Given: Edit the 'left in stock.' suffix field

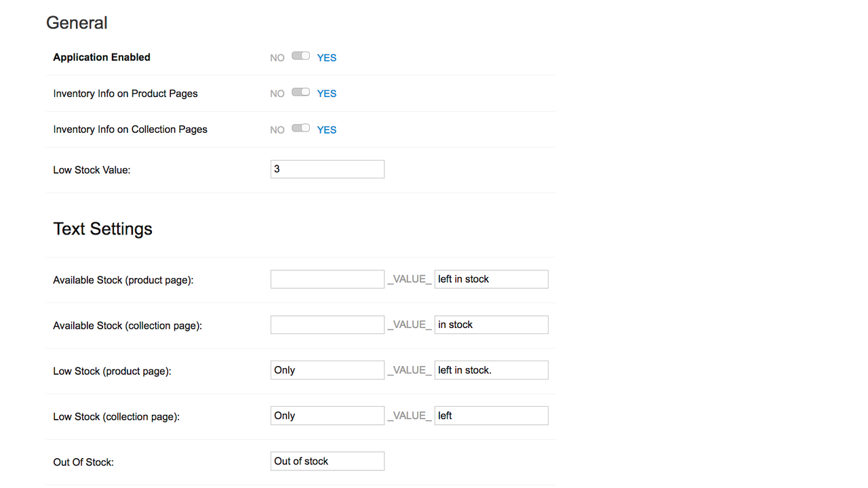Looking at the screenshot, I should [x=492, y=370].
